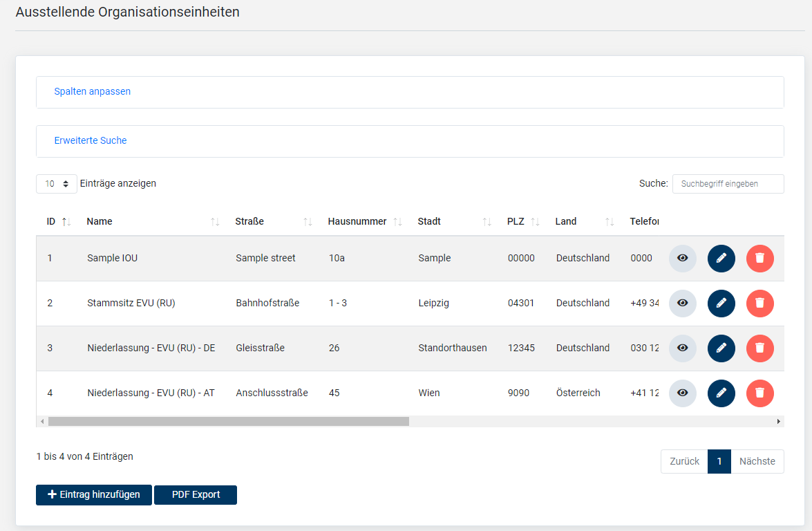The image size is (812, 531).
Task: Delete the Sample IOU entry
Action: [x=759, y=259]
